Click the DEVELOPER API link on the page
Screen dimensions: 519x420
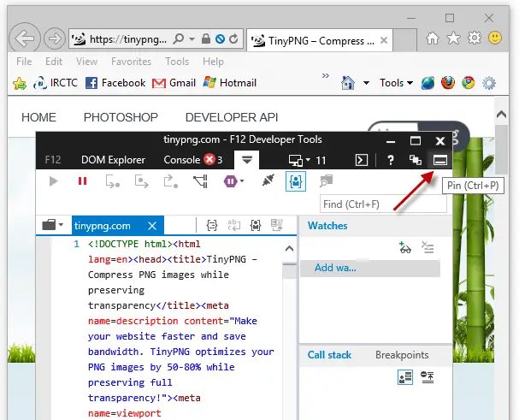(232, 117)
